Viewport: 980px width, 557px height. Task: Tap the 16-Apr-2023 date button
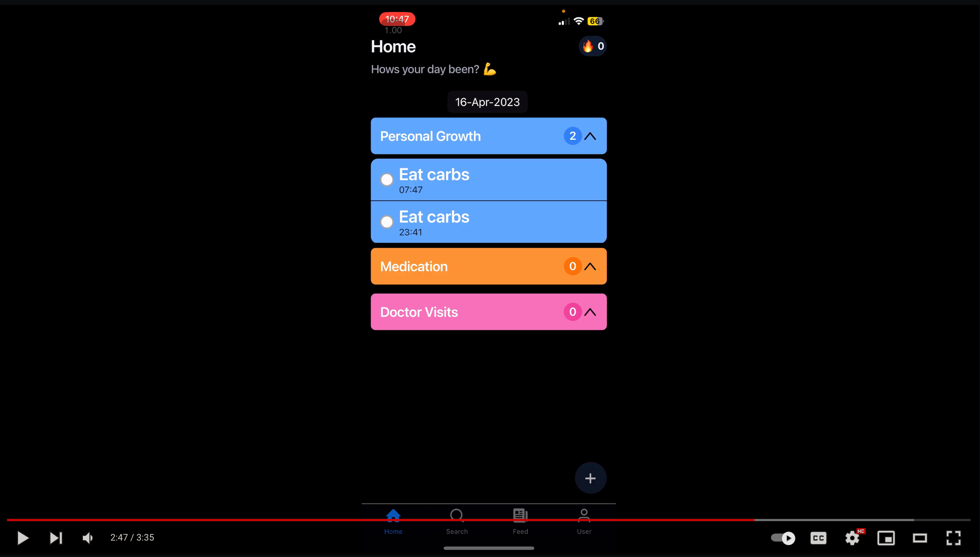point(487,102)
